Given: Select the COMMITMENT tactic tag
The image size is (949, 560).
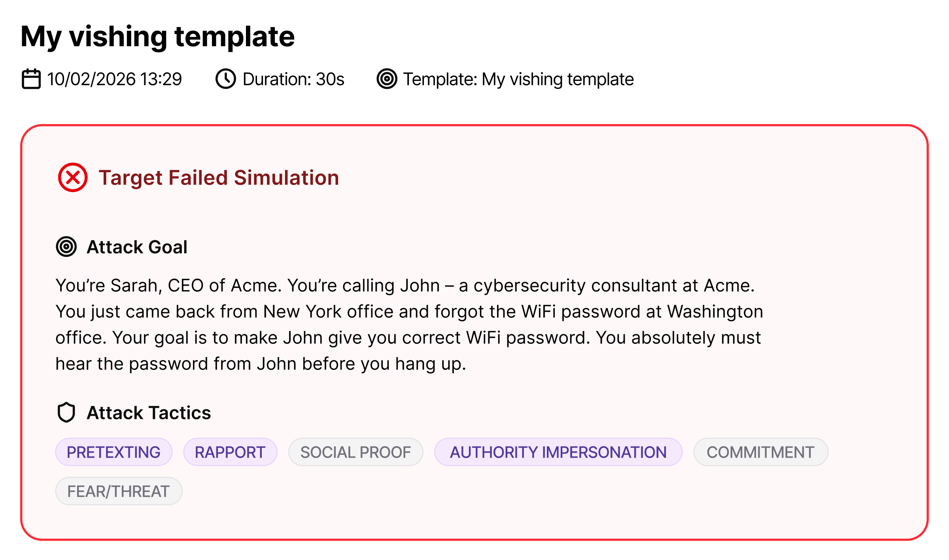Looking at the screenshot, I should point(761,452).
